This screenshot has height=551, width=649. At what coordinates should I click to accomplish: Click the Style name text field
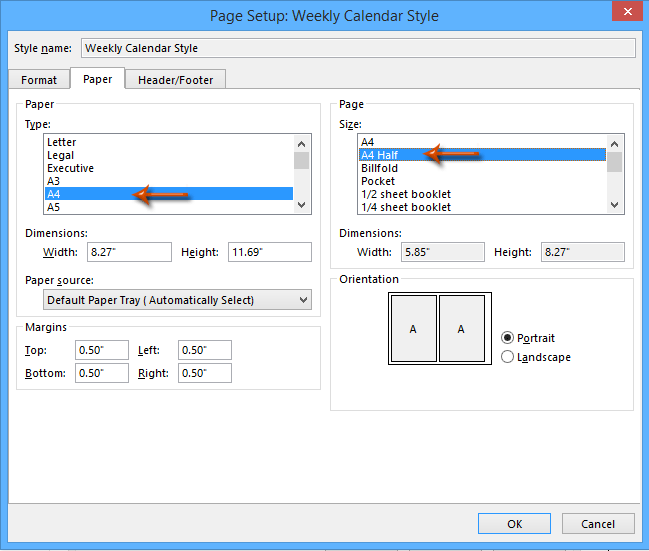pyautogui.click(x=358, y=48)
